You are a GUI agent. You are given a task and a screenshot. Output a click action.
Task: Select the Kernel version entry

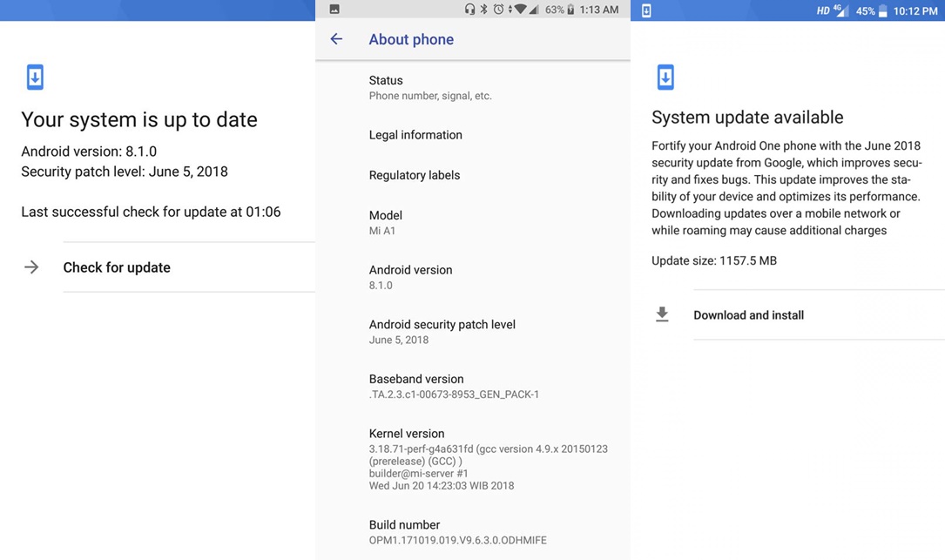(472, 459)
